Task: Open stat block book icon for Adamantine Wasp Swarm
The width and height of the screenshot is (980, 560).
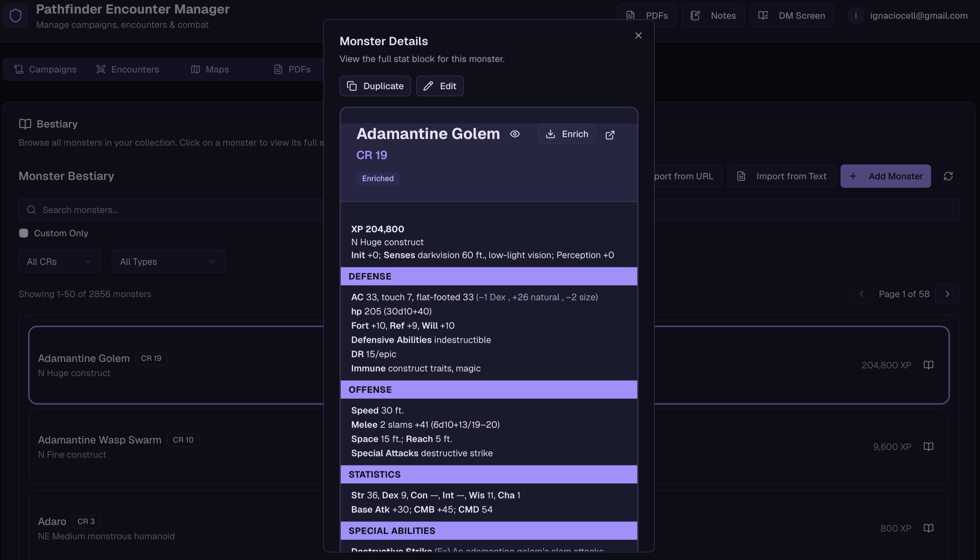Action: pyautogui.click(x=929, y=446)
